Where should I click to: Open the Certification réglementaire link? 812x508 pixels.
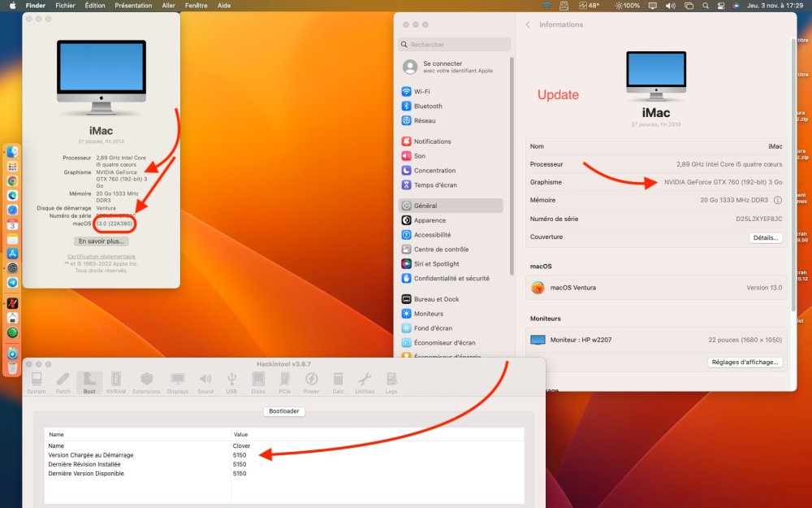click(x=101, y=256)
